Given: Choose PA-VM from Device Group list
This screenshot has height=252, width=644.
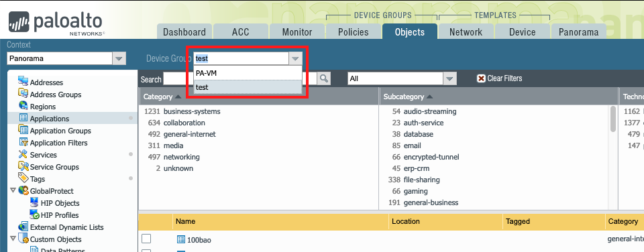Looking at the screenshot, I should click(x=248, y=72).
